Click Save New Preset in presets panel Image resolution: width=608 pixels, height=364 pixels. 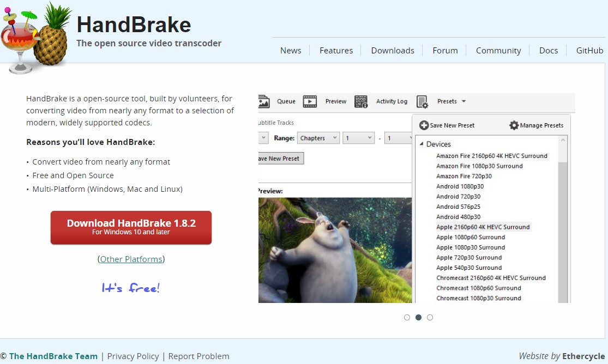[x=447, y=125]
